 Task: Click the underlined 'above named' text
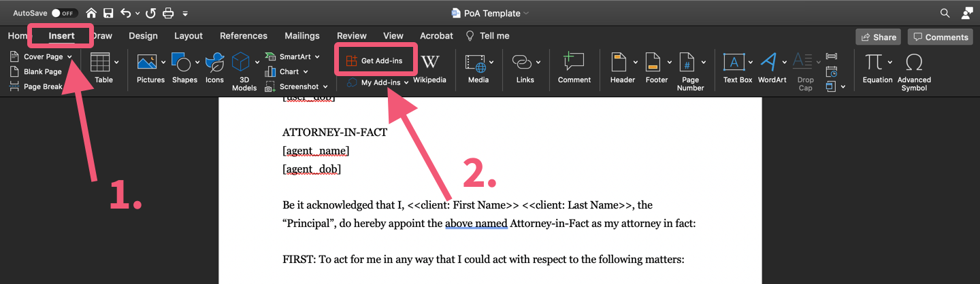coord(476,222)
